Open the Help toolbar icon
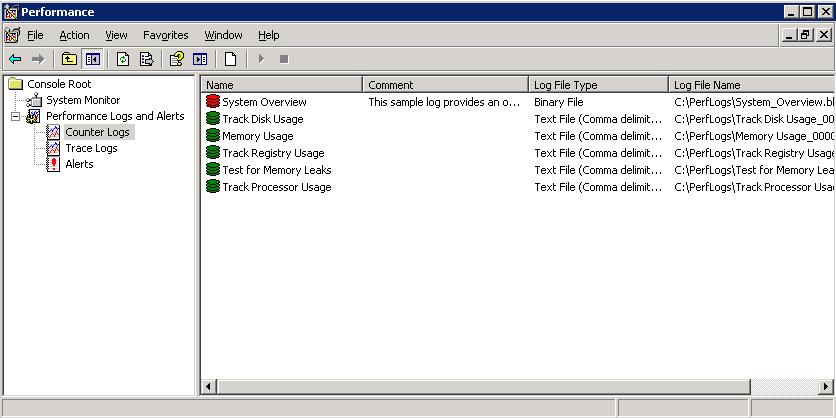836x418 pixels. 176,59
